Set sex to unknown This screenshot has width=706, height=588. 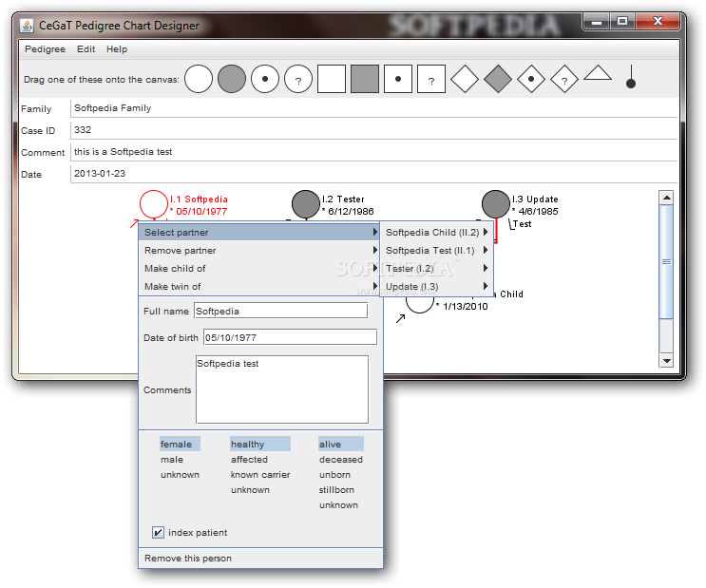[180, 475]
